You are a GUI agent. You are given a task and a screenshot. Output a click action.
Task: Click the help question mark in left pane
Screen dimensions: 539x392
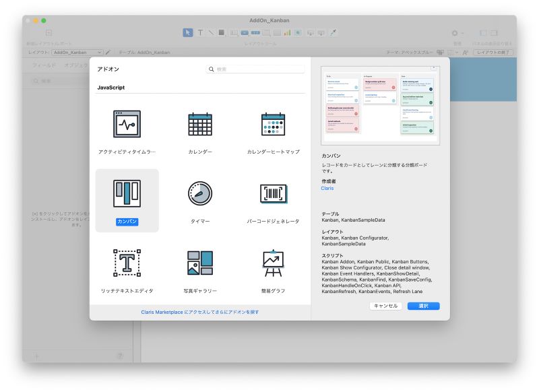point(120,356)
